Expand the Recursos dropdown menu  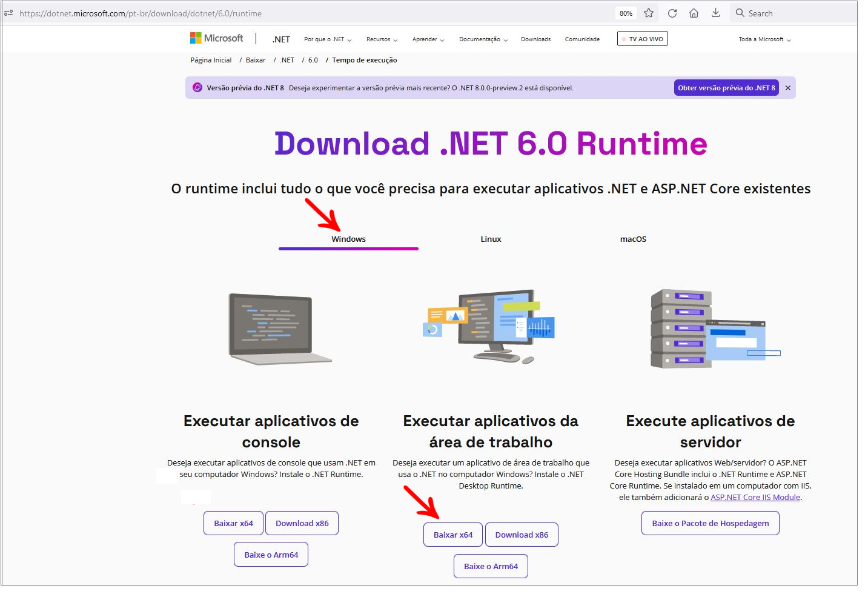382,39
